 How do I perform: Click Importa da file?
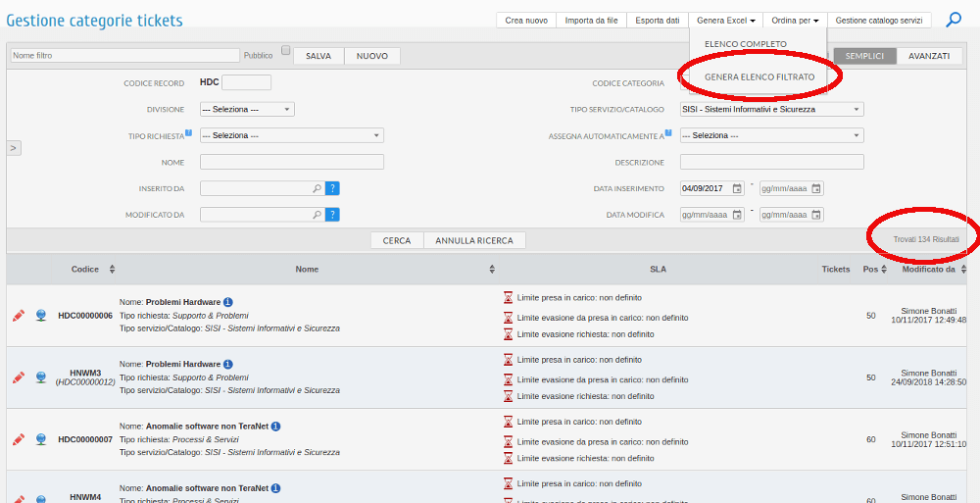point(591,20)
